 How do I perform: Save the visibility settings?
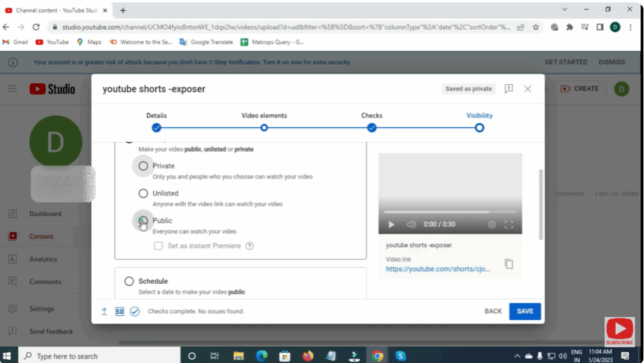(x=525, y=311)
